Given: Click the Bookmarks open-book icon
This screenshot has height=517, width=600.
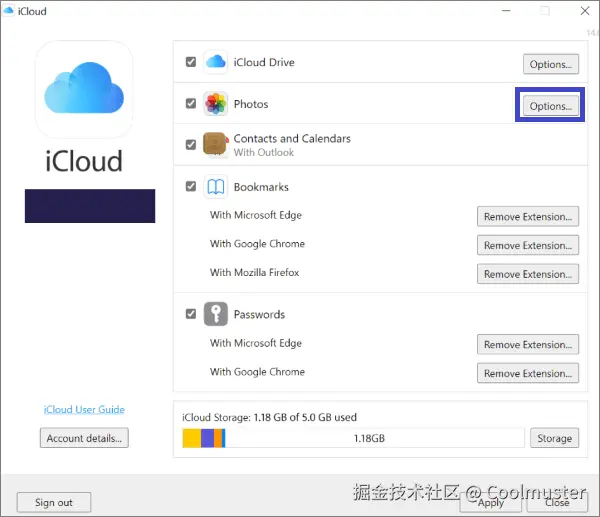Looking at the screenshot, I should point(215,187).
